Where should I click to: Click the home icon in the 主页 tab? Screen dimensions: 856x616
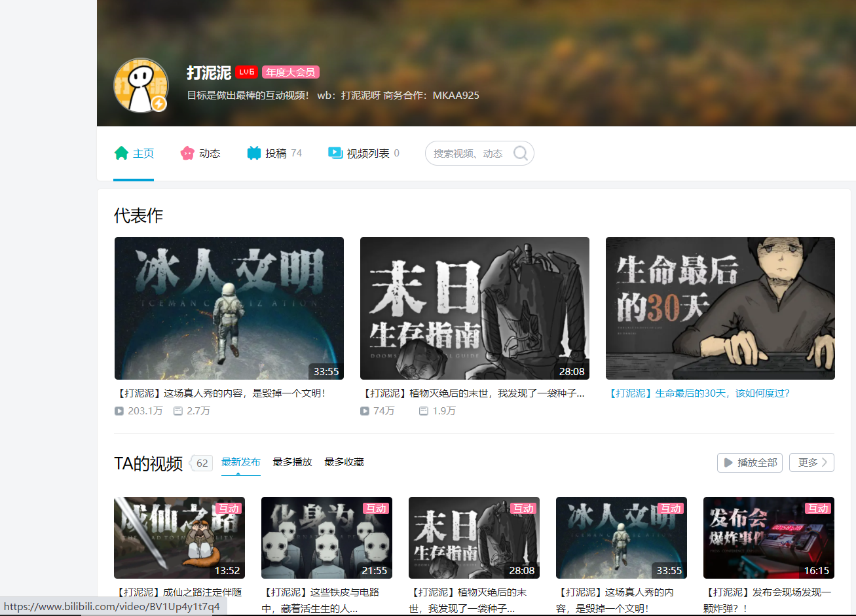(x=121, y=153)
